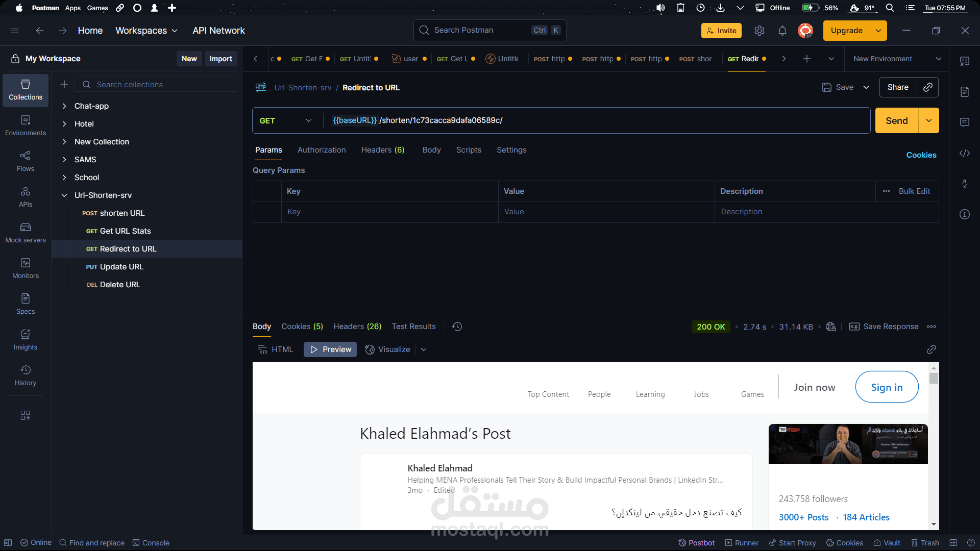Select the HTML response view
Screen dimensions: 980x551
click(276, 349)
